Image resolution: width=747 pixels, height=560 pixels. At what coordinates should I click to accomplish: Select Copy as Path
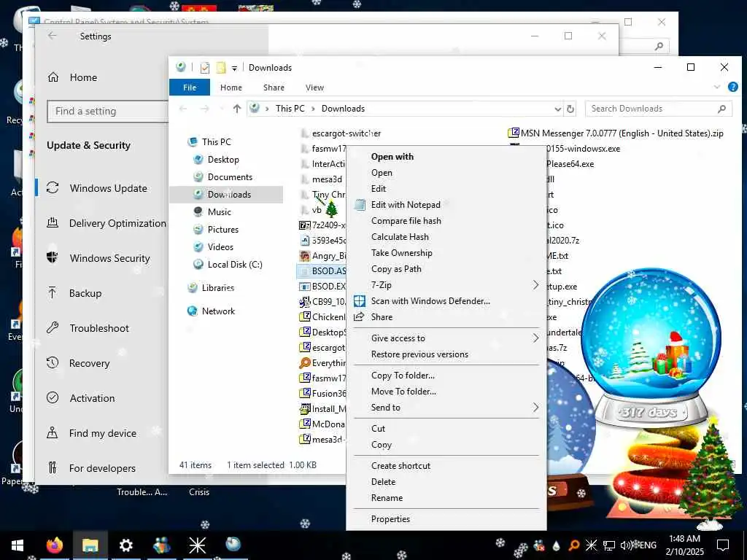(x=396, y=269)
